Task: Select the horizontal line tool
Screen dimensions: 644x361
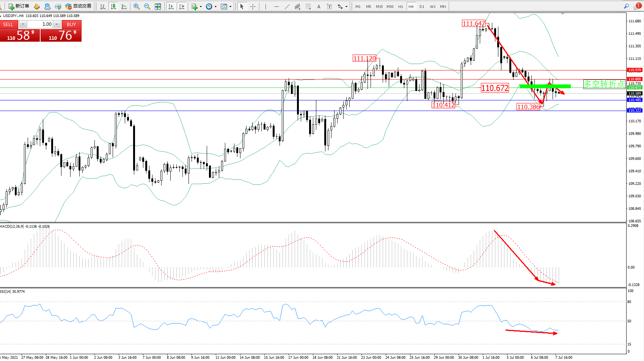Action: [276, 6]
